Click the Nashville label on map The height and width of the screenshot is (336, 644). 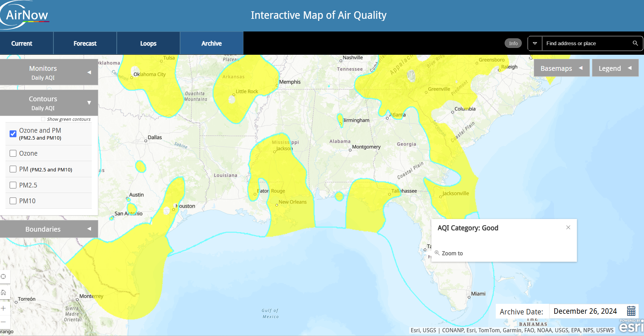coord(353,57)
